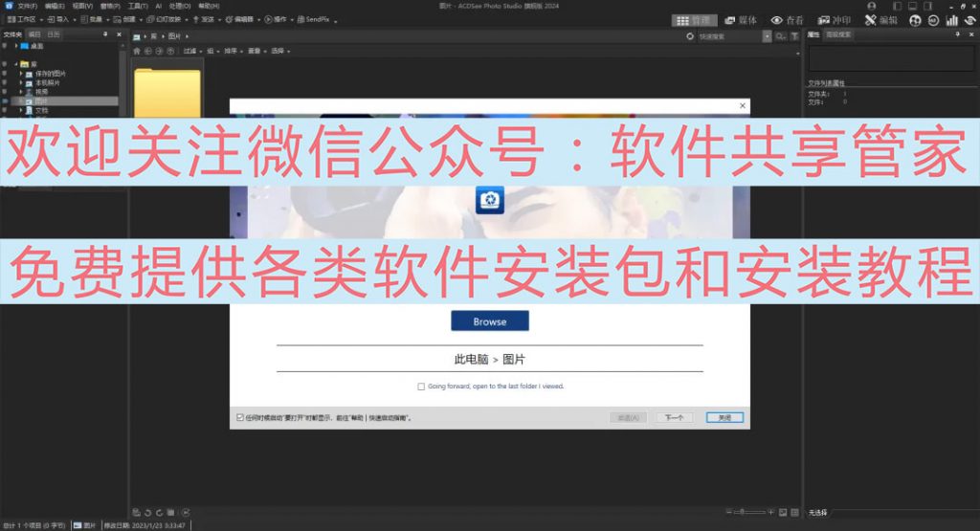Open the 批量 batch dropdown

(x=95, y=19)
